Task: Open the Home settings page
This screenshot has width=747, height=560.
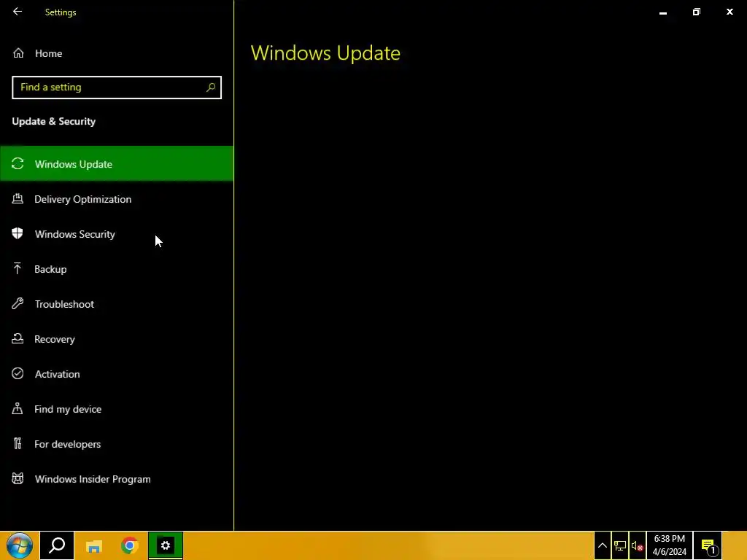Action: point(117,53)
